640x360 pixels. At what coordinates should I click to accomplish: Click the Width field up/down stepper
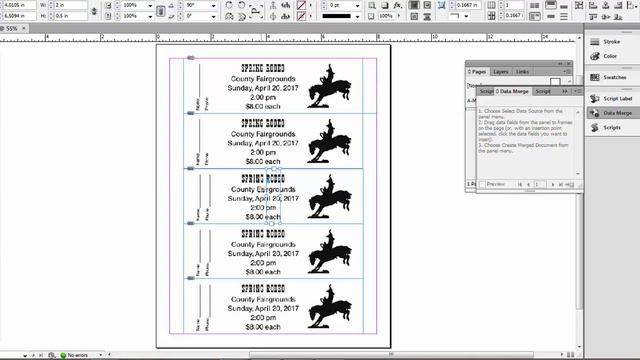[51, 5]
